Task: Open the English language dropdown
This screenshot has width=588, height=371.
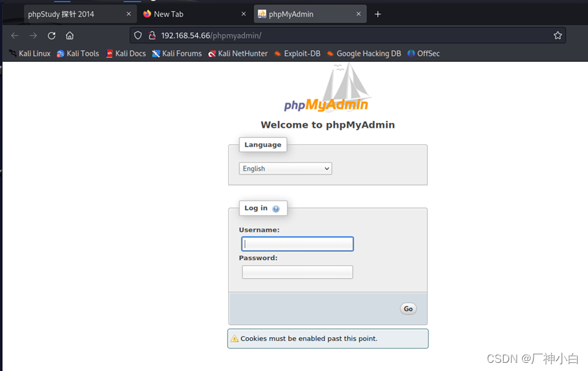Action: (x=286, y=169)
